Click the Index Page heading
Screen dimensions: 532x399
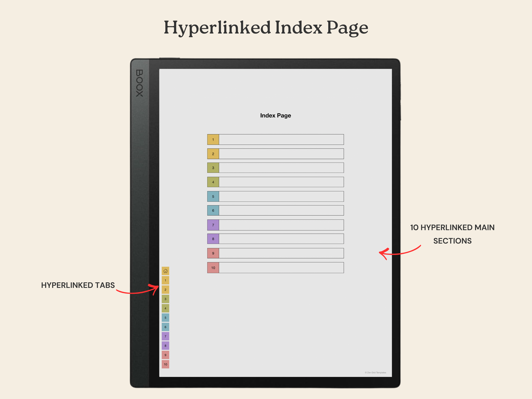point(275,115)
